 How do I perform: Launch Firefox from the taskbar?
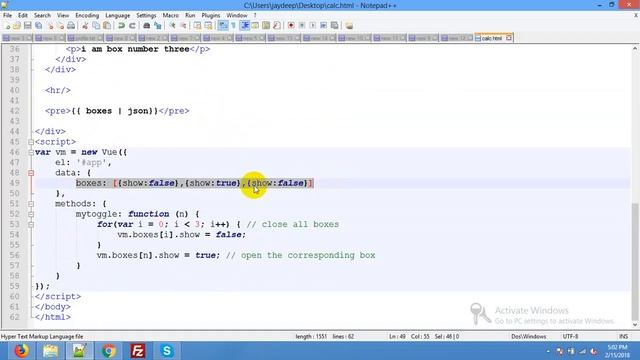(x=22, y=351)
